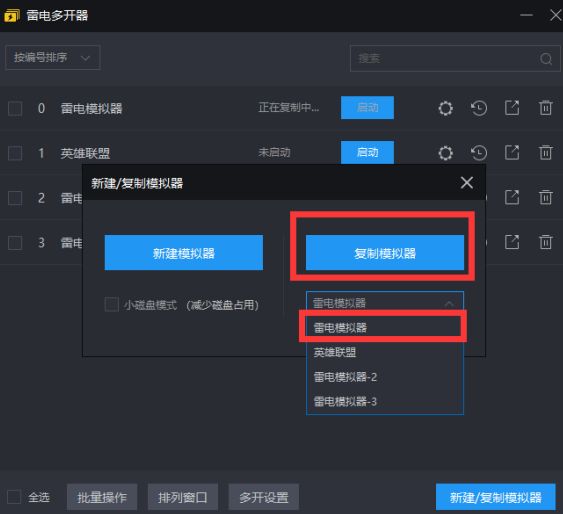Start 英雄联盟 with 启动 button
Image resolution: width=563 pixels, height=514 pixels.
pos(367,152)
